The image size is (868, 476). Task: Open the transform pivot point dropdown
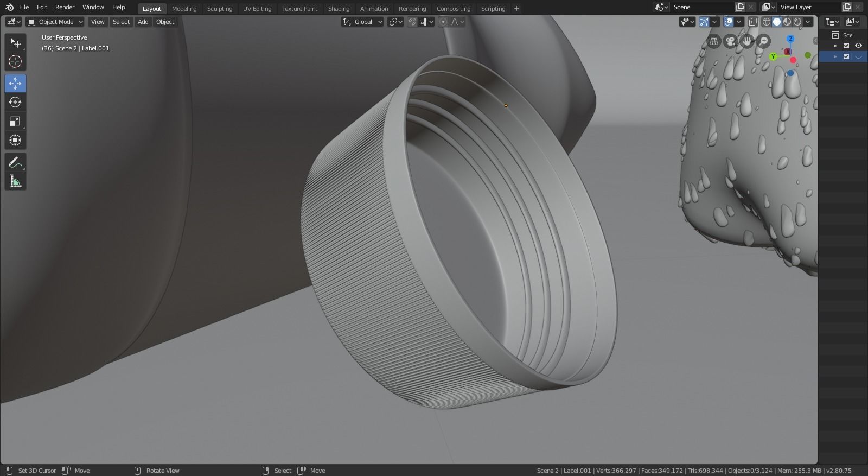[x=395, y=22]
